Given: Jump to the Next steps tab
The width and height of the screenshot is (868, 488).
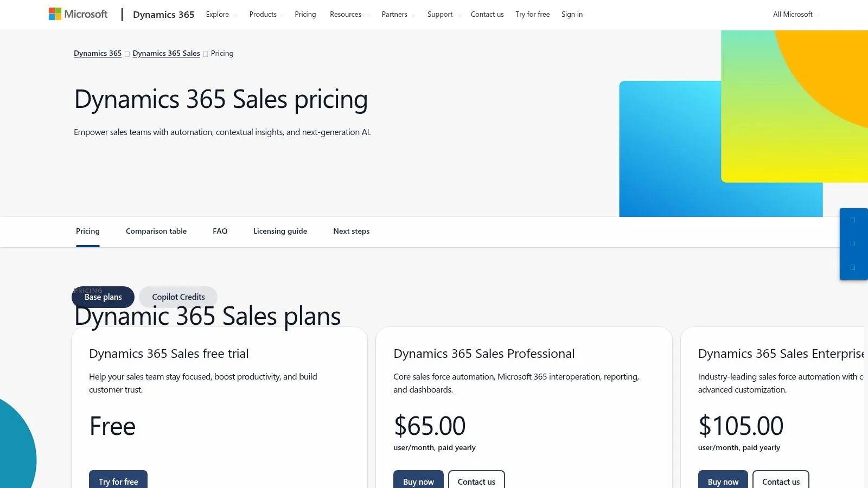Looking at the screenshot, I should tap(351, 231).
